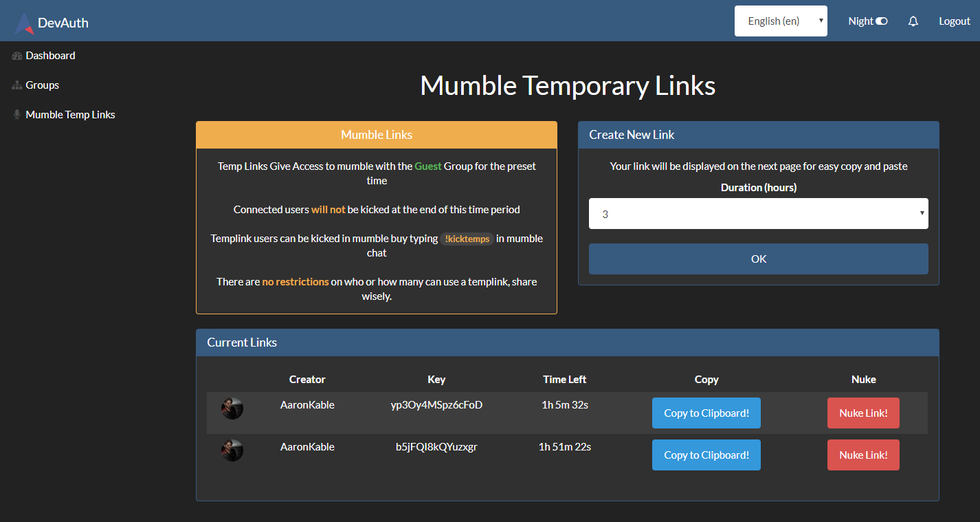Click time left 1h 5m 32s

(x=565, y=405)
